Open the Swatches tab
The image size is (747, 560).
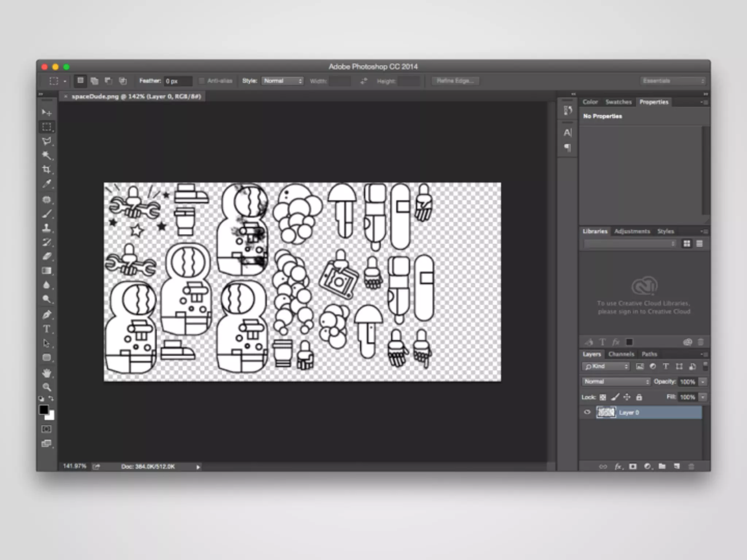click(x=618, y=102)
